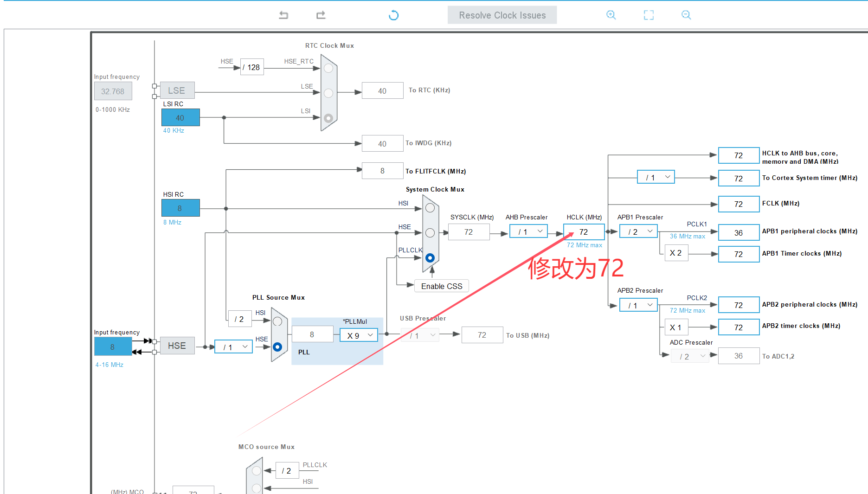Reset clock configuration via the circular arrow icon
Screen dimensions: 868x494
[393, 15]
